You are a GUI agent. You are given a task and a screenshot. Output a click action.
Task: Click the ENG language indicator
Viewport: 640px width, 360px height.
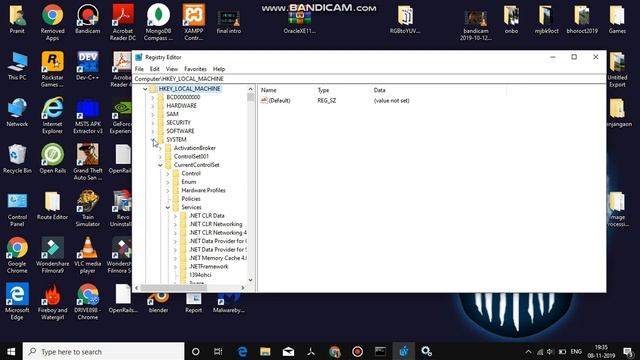pos(576,351)
